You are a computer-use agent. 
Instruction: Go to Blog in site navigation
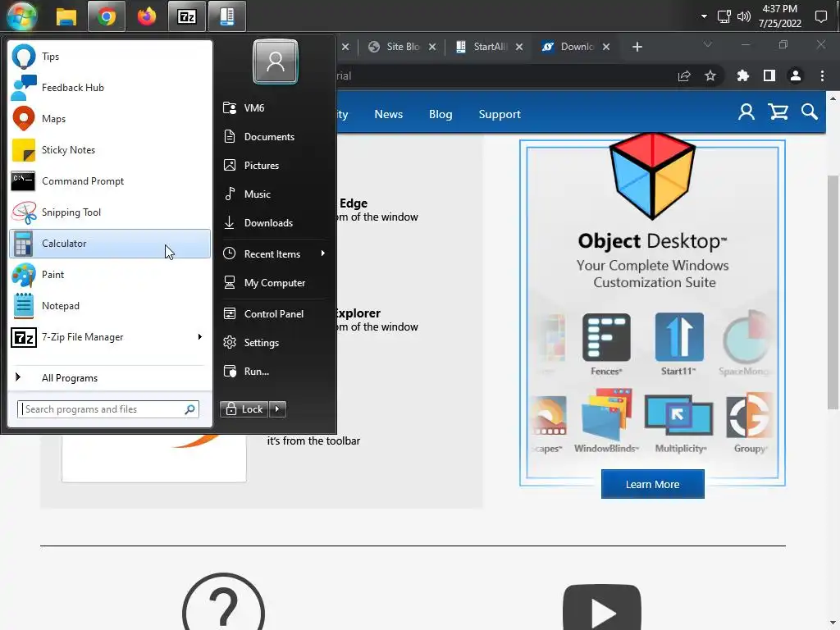pos(441,114)
